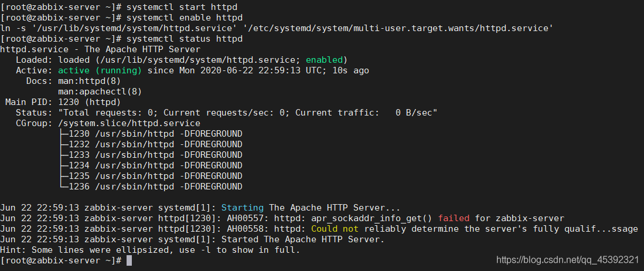The height and width of the screenshot is (271, 644).
Task: Click the /system.slice/httpd.service CGroup path
Action: point(129,123)
